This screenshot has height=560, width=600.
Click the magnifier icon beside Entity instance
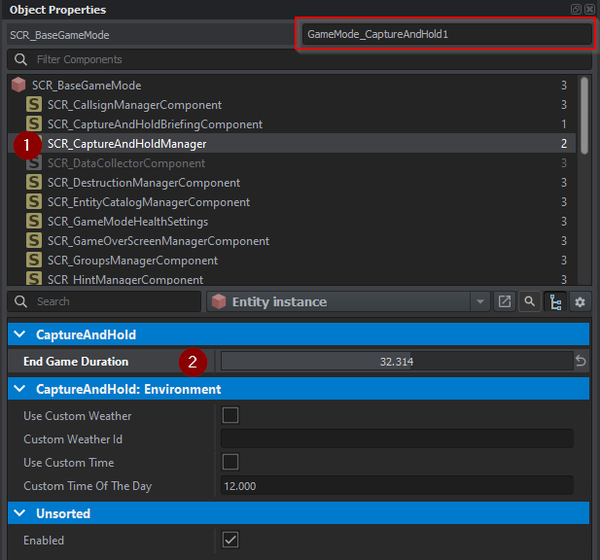[x=529, y=301]
